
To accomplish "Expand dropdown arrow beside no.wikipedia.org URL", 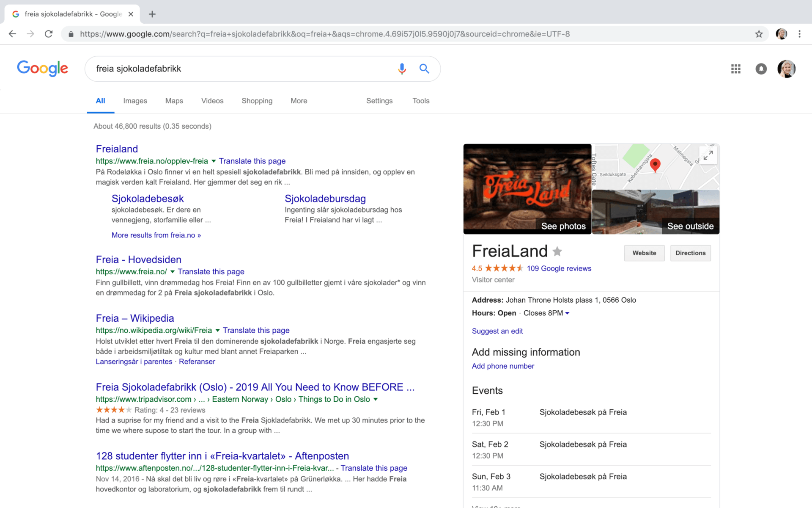I will (217, 331).
